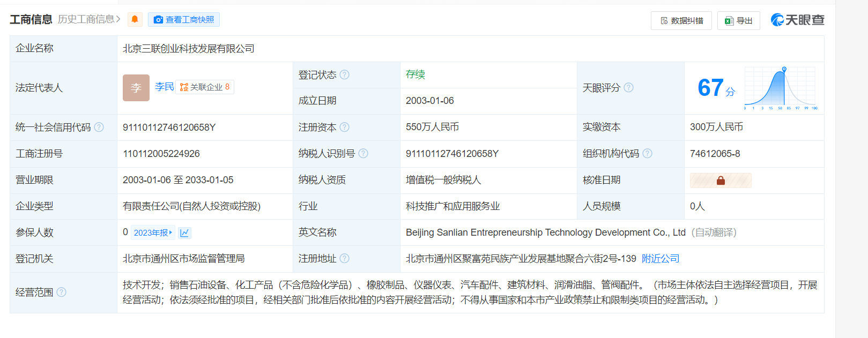868x338 pixels.
Task: Click the establishment date 2003-01-06
Action: point(430,101)
